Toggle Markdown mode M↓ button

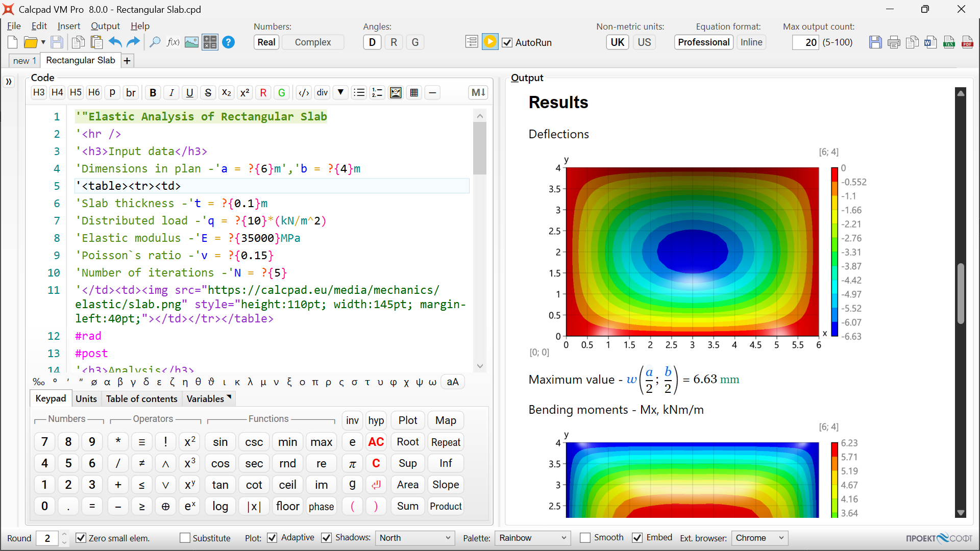point(478,92)
